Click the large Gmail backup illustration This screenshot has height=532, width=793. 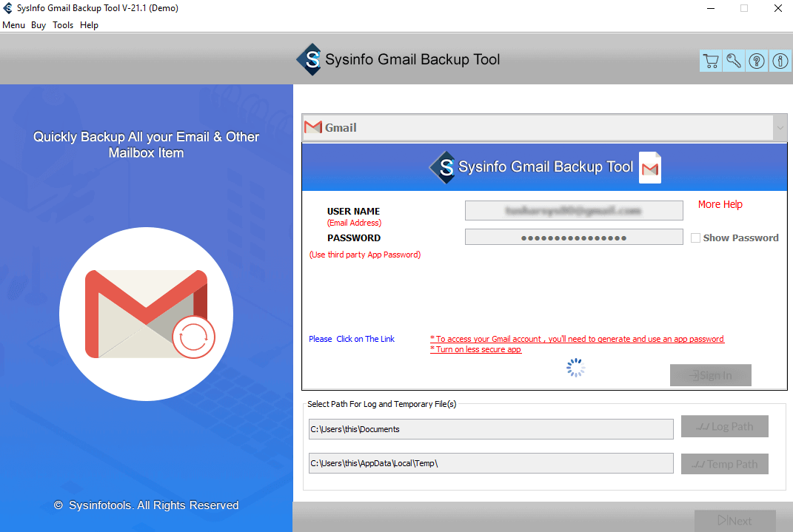146,314
